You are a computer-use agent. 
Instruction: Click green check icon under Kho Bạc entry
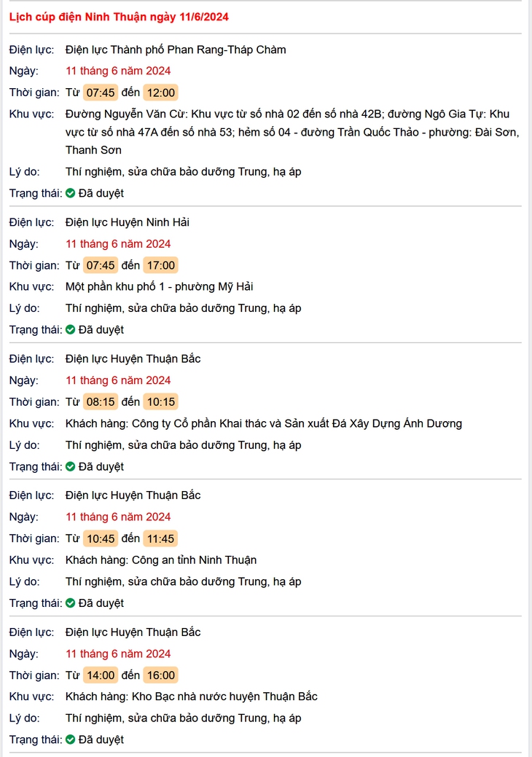point(71,740)
